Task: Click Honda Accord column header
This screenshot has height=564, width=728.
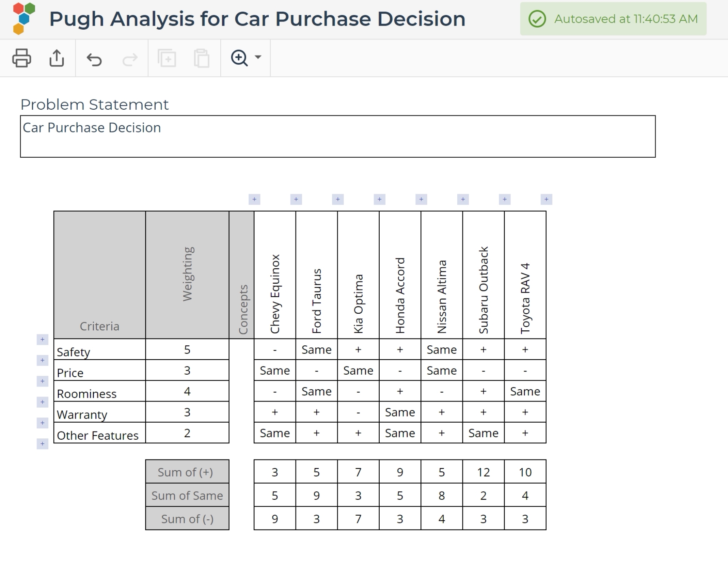Action: (400, 275)
